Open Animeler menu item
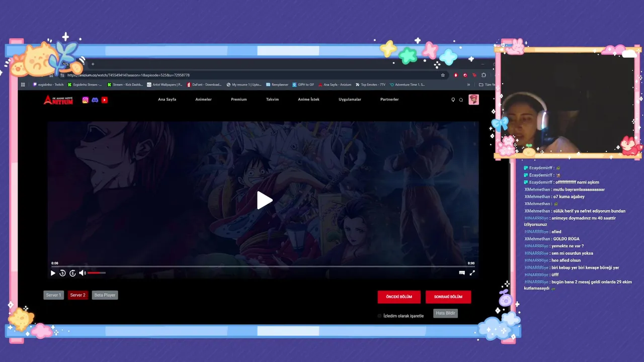 pyautogui.click(x=203, y=100)
